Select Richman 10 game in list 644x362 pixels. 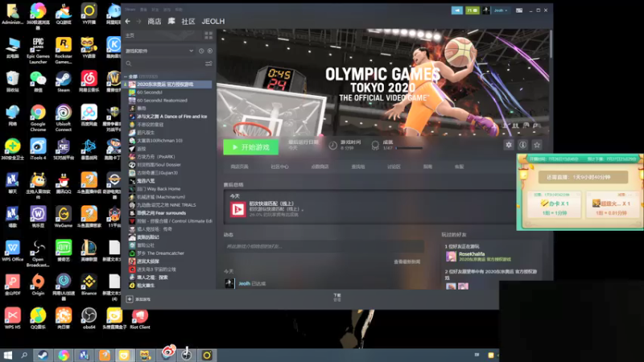point(159,140)
